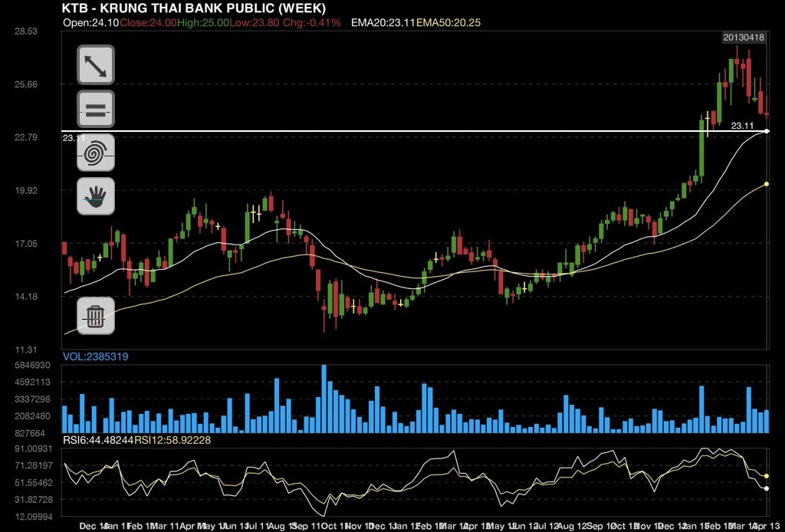Click the RSI12:58.92228 label

(x=172, y=440)
